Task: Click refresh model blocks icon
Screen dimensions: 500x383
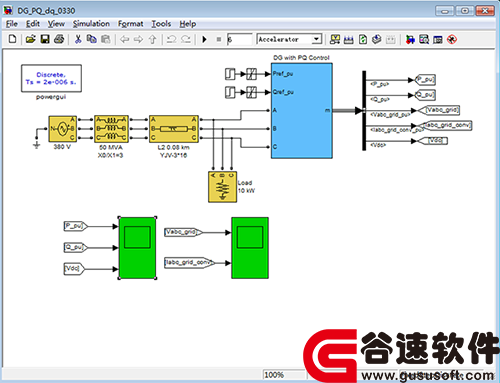Action: point(363,39)
